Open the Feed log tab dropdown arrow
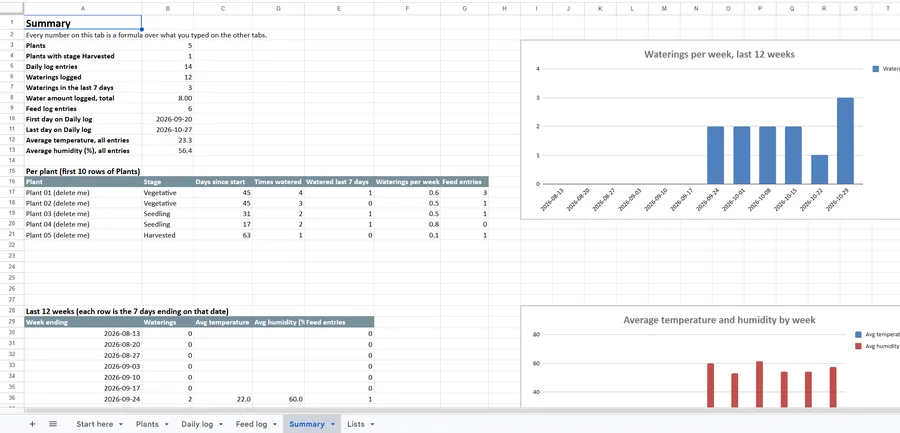Viewport: 900px width, 433px height. point(275,424)
